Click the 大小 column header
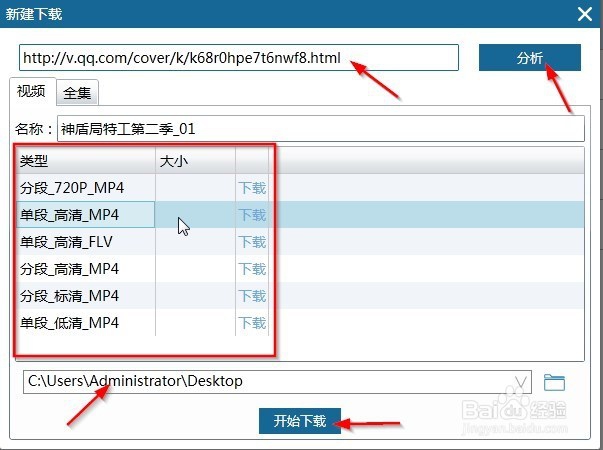 pos(195,161)
